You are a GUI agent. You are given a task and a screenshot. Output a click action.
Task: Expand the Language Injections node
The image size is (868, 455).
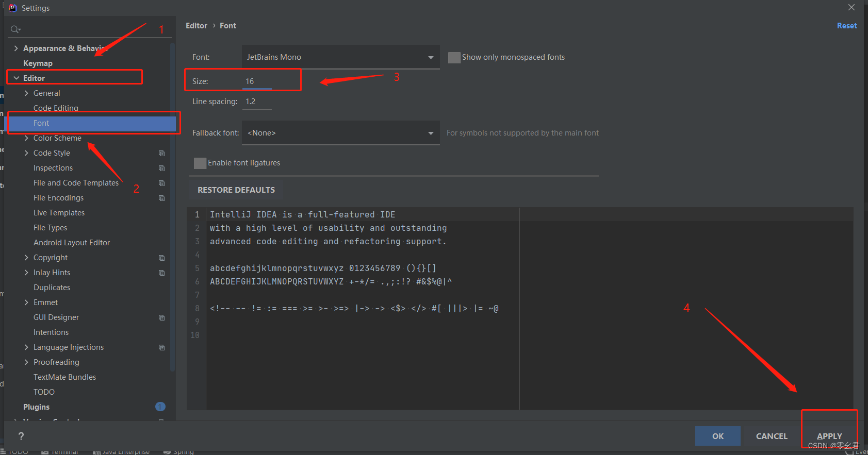(x=26, y=347)
